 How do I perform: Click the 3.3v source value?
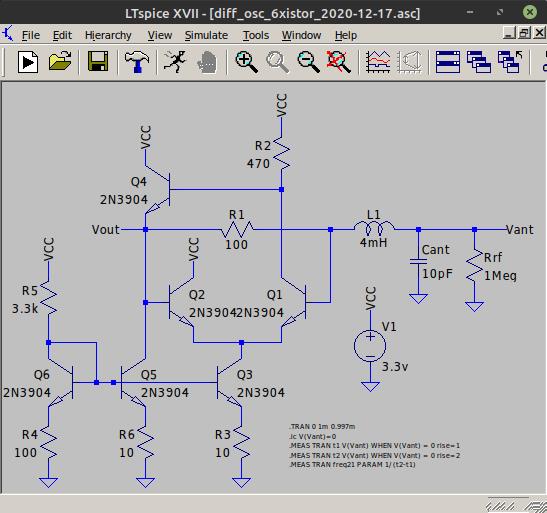[x=395, y=367]
